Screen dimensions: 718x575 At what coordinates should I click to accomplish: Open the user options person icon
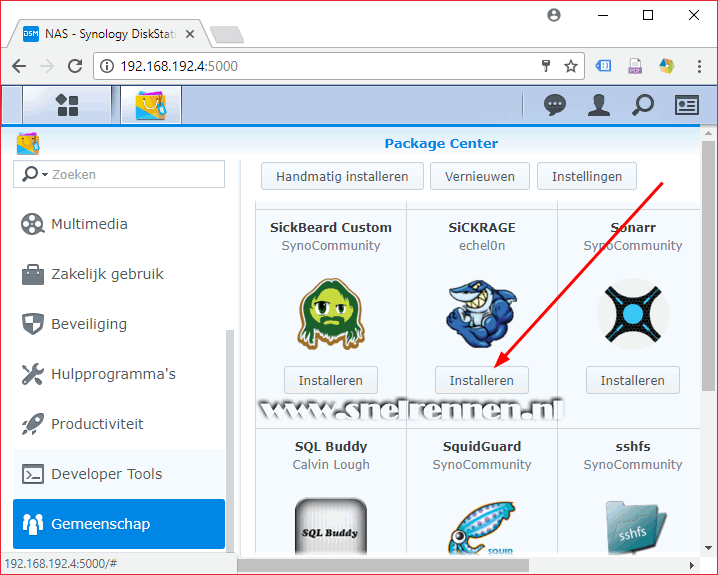[598, 105]
